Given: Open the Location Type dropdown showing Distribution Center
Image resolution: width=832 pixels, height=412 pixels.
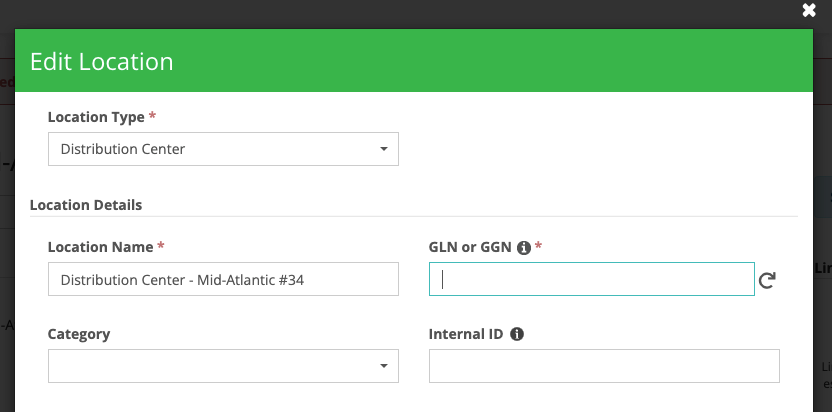Looking at the screenshot, I should click(x=222, y=150).
